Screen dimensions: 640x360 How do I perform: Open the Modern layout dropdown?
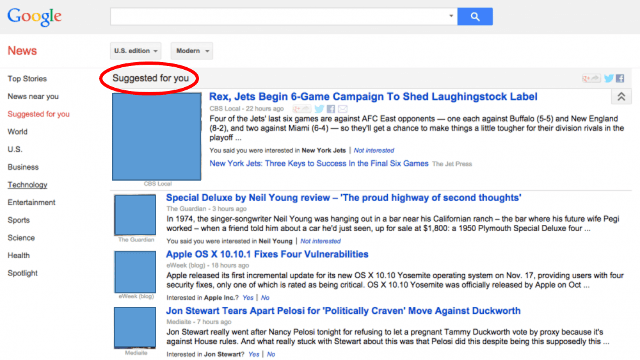(192, 51)
